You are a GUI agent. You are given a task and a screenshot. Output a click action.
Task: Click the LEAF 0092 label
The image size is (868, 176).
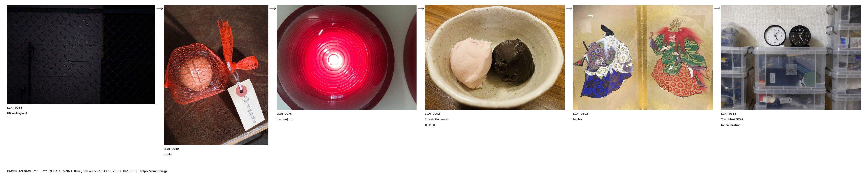point(432,114)
